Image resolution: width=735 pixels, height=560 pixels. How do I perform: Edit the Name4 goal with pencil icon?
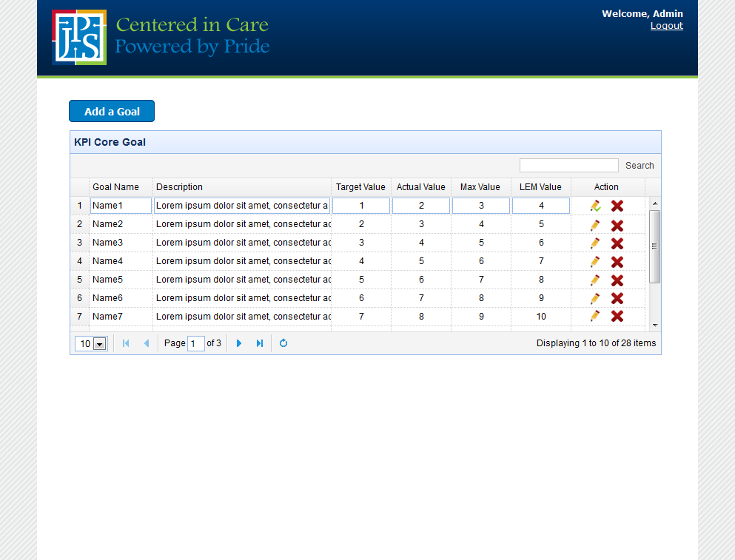[595, 262]
